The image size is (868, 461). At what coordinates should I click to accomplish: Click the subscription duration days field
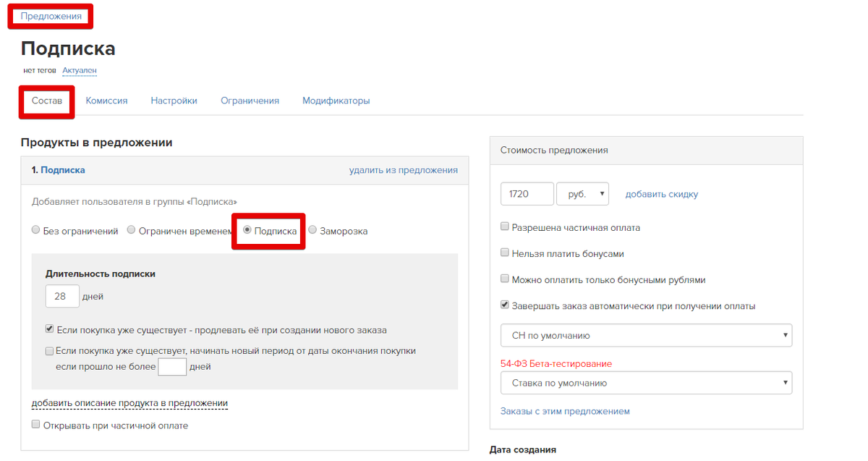point(62,297)
